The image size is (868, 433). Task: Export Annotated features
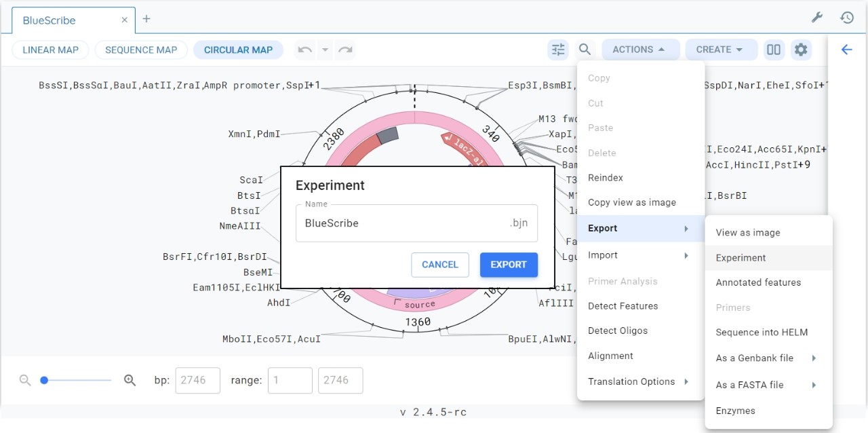click(768, 282)
